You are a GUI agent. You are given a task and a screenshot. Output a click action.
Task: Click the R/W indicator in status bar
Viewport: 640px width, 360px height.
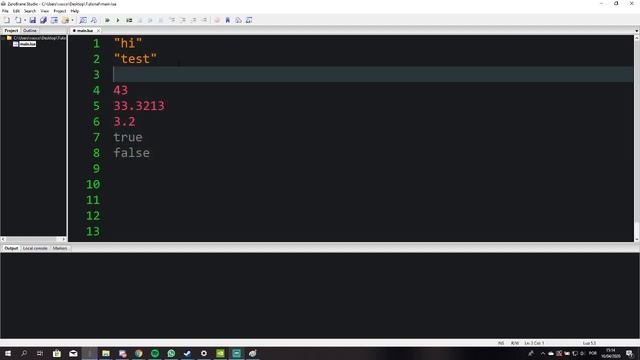pyautogui.click(x=515, y=343)
